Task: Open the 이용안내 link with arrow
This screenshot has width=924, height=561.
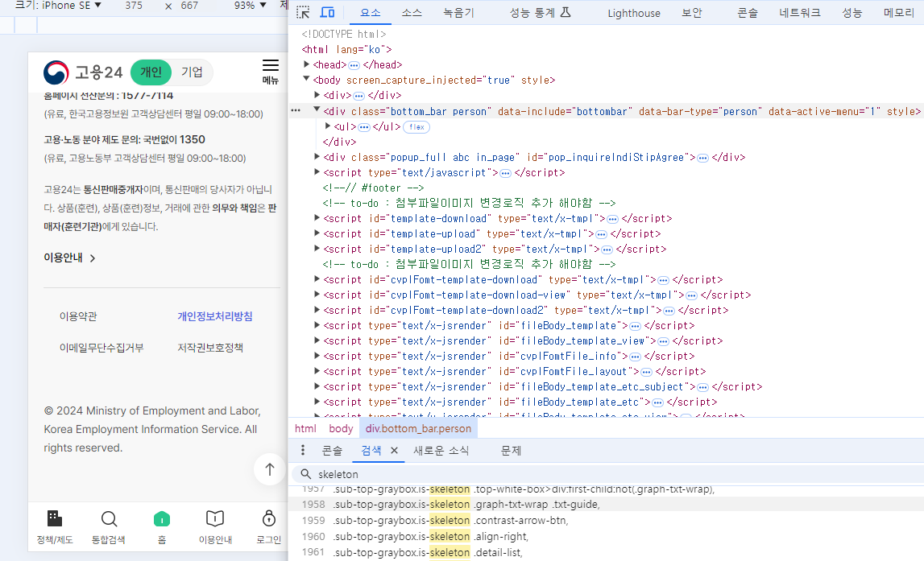Action: [x=69, y=258]
